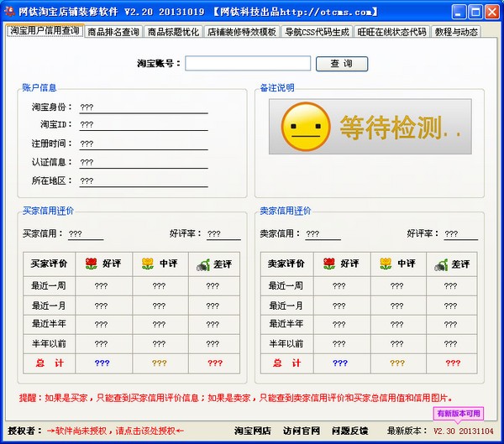Click 好评率 value in 买家信用评价
The width and height of the screenshot is (504, 444).
coord(223,234)
